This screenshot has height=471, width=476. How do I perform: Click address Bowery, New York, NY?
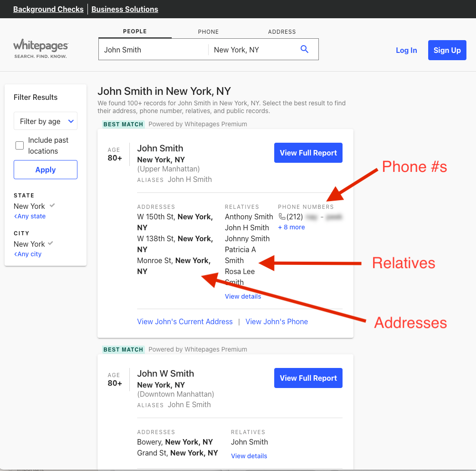pyautogui.click(x=175, y=442)
